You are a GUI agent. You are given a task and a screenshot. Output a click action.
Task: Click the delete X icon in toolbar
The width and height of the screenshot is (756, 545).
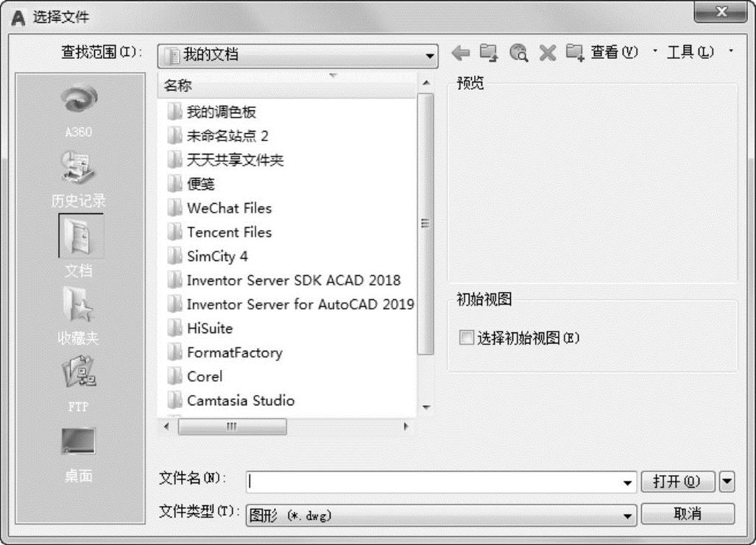click(547, 53)
